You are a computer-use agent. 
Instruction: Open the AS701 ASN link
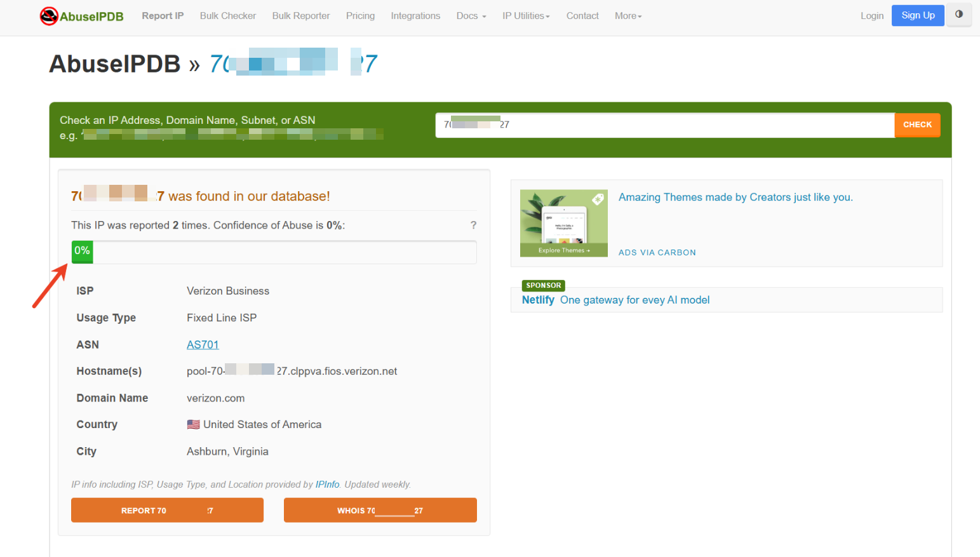pos(203,345)
